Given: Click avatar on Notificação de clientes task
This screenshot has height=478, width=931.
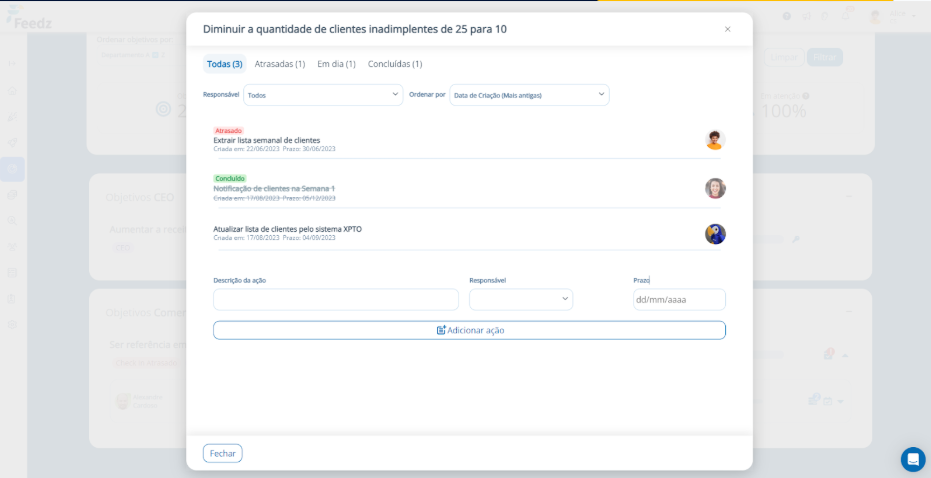Looking at the screenshot, I should [715, 188].
